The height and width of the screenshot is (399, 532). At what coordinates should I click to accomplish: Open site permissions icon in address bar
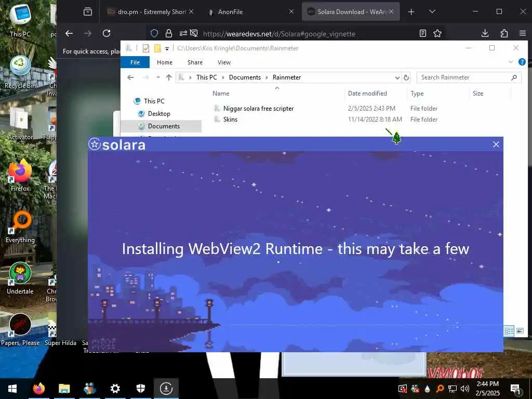183,33
